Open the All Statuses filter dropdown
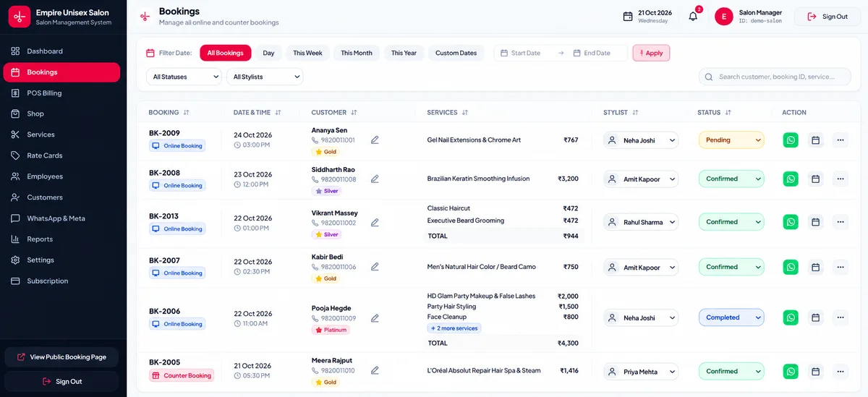 coord(184,77)
